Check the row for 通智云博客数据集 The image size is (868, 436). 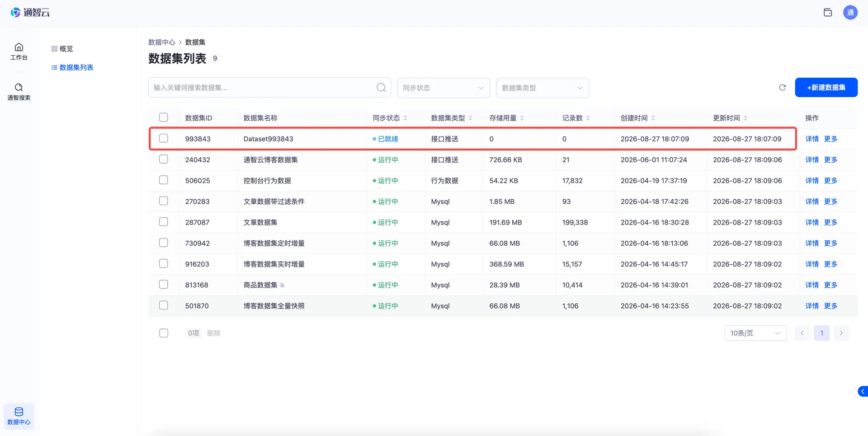[x=164, y=159]
